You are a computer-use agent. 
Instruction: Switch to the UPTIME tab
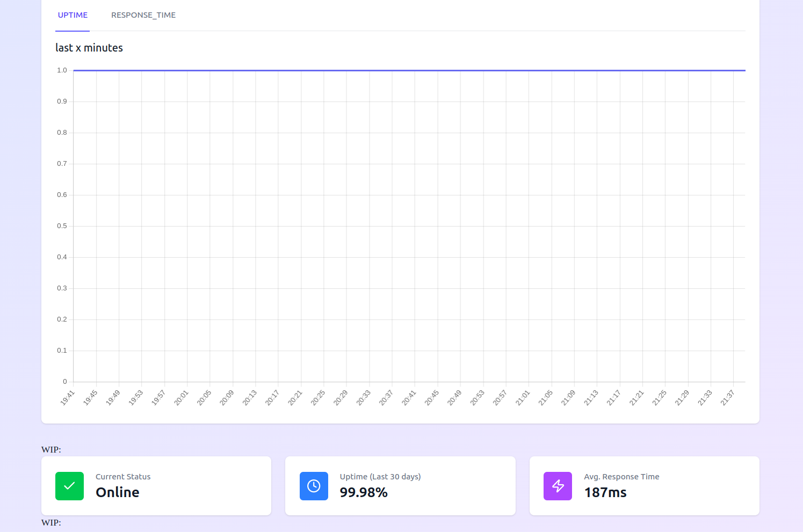pyautogui.click(x=73, y=15)
